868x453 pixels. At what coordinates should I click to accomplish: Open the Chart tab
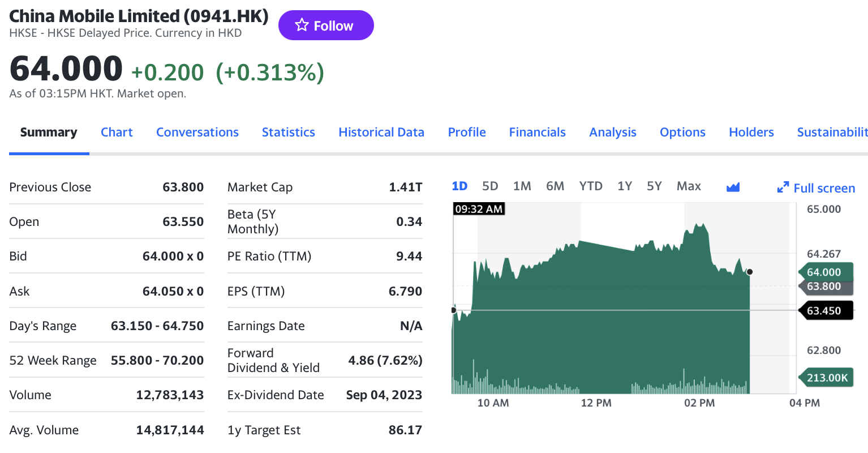click(117, 133)
